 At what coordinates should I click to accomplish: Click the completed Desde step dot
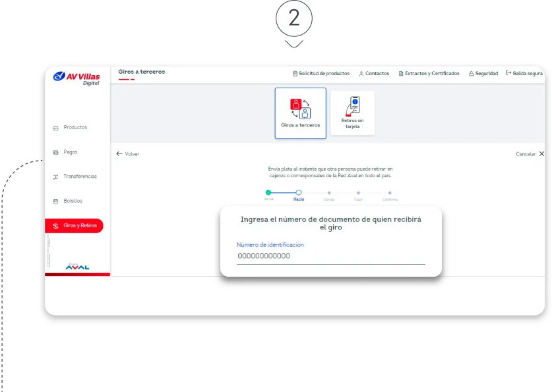coord(267,192)
